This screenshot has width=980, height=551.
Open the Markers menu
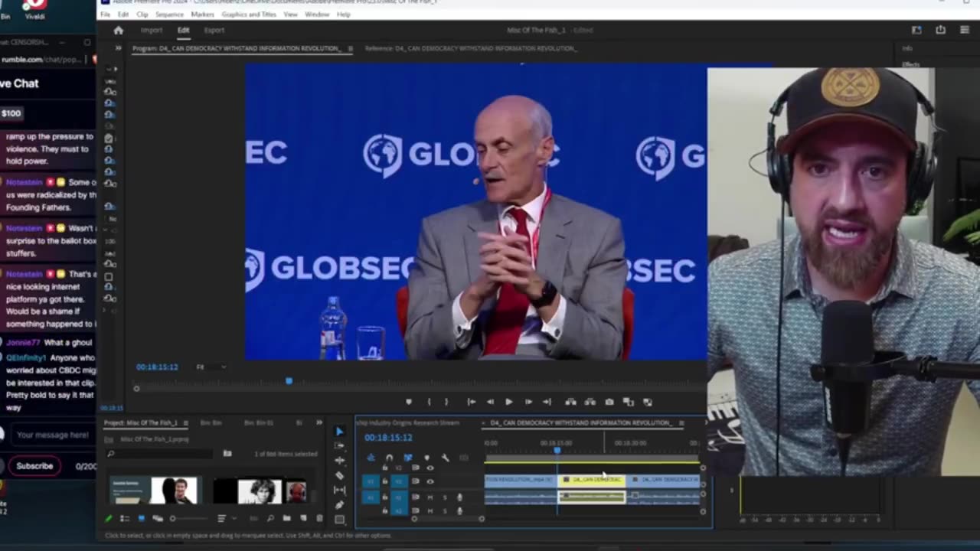tap(202, 15)
